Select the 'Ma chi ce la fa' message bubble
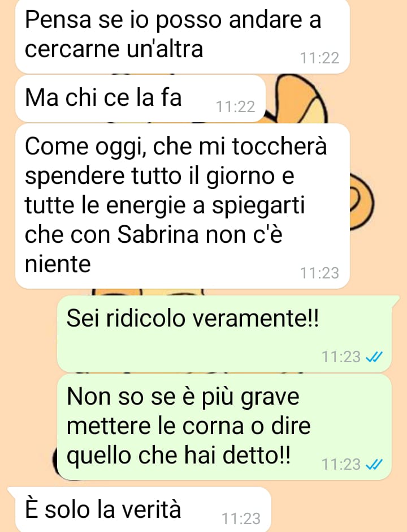Screen dimensions: 407x532 (140, 98)
